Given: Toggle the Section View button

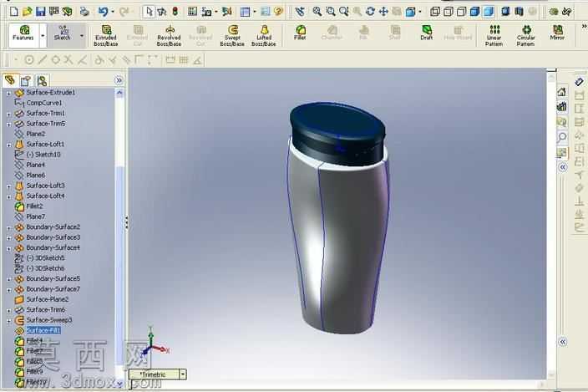Looking at the screenshot, I should pos(519,12).
